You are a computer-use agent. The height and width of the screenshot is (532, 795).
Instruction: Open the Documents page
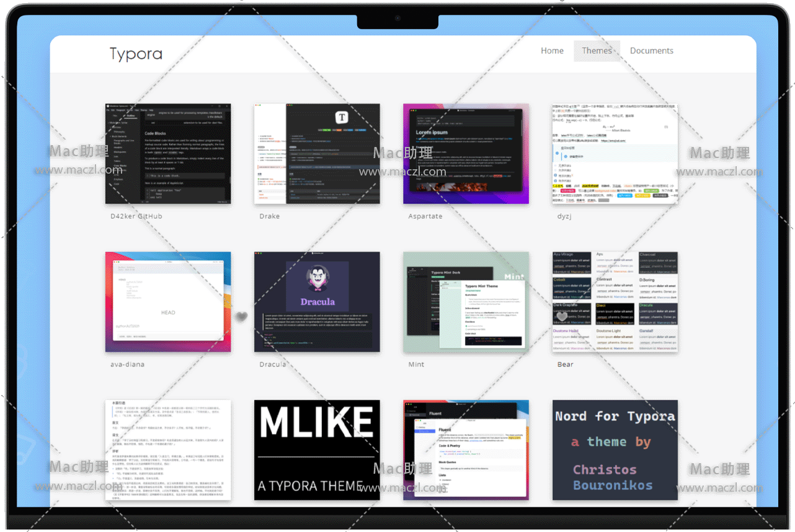coord(651,51)
